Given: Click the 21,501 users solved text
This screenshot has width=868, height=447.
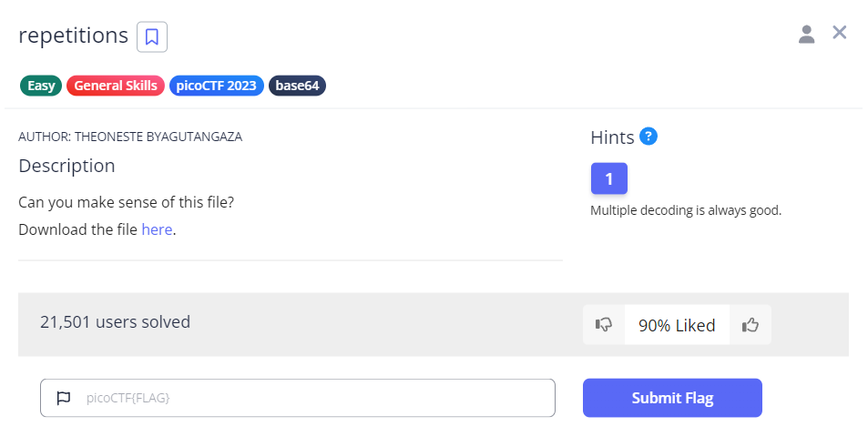Looking at the screenshot, I should tap(116, 321).
